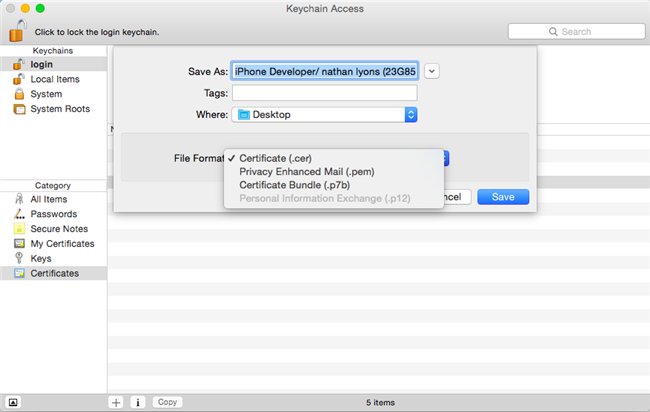The height and width of the screenshot is (412, 650).
Task: Click the Secure Notes category icon
Action: (19, 228)
